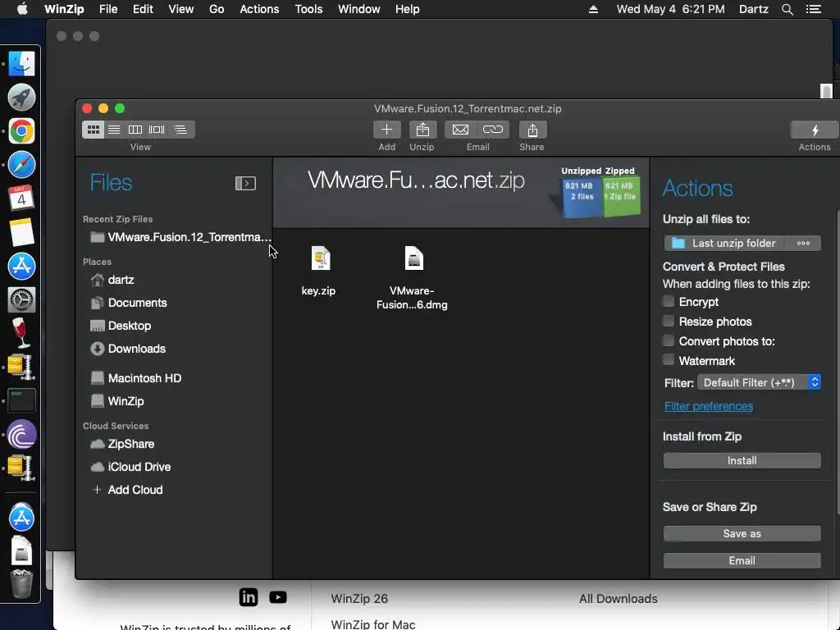Image resolution: width=840 pixels, height=630 pixels.
Task: Open LinkedIn icon on WinZip webpage
Action: pyautogui.click(x=249, y=597)
